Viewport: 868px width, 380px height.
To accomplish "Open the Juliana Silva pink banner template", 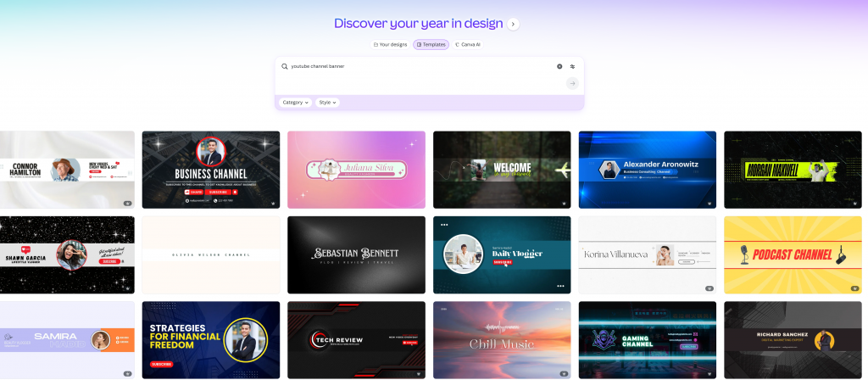I will coord(357,170).
